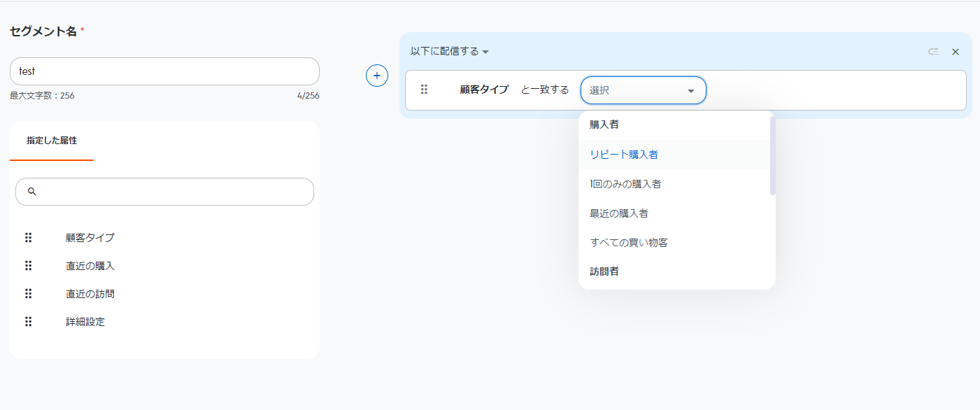This screenshot has width=980, height=410.
Task: Click the セグメント名 text field
Action: pos(164,71)
